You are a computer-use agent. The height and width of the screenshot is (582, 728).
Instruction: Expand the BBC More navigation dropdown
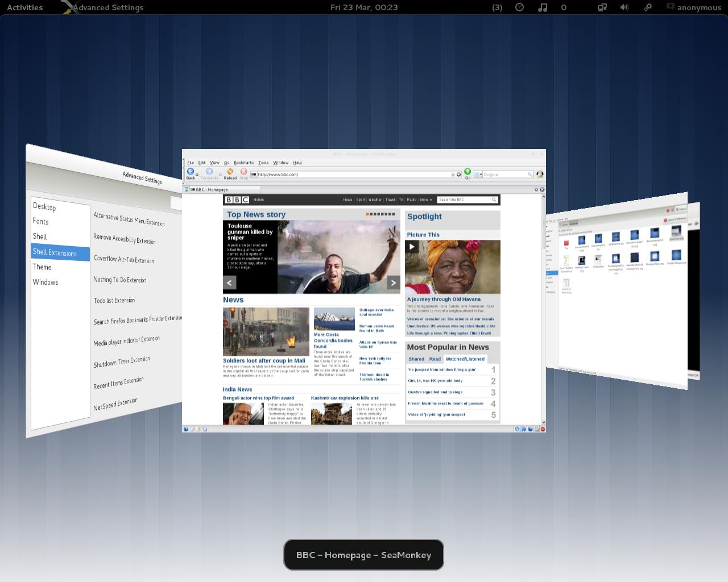[426, 200]
